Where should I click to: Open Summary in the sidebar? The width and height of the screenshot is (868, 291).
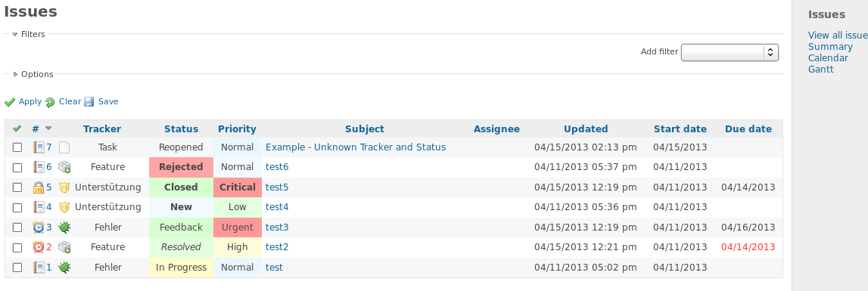point(830,46)
